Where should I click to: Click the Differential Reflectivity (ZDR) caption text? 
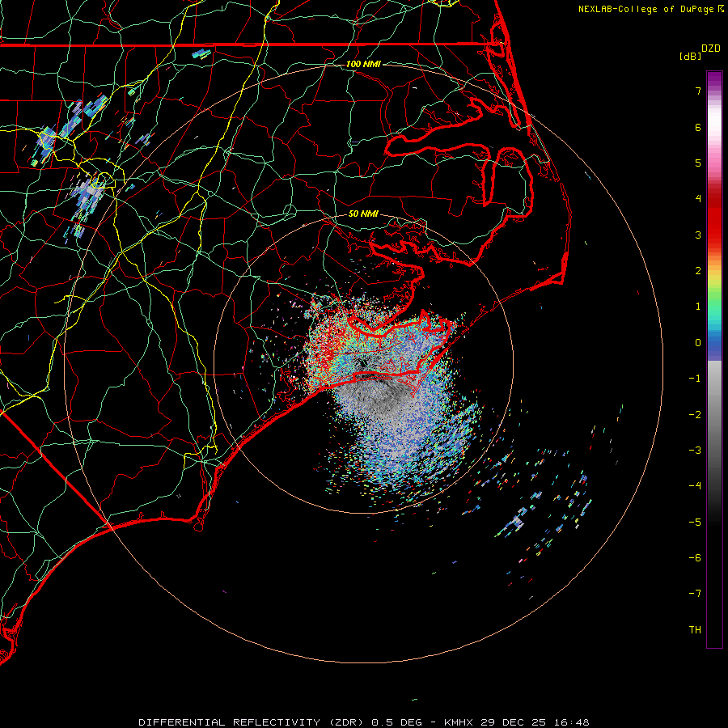[x=252, y=722]
